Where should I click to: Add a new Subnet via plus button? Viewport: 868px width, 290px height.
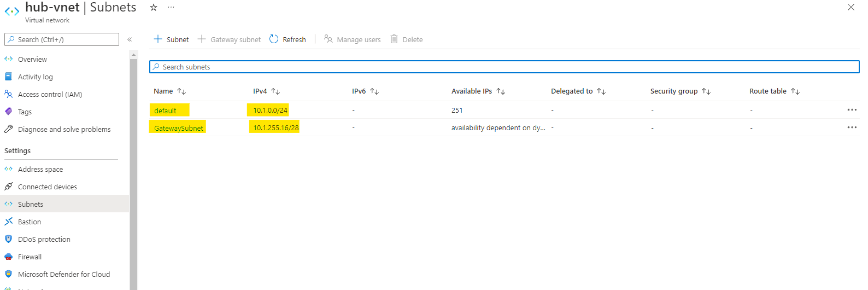[x=171, y=39]
